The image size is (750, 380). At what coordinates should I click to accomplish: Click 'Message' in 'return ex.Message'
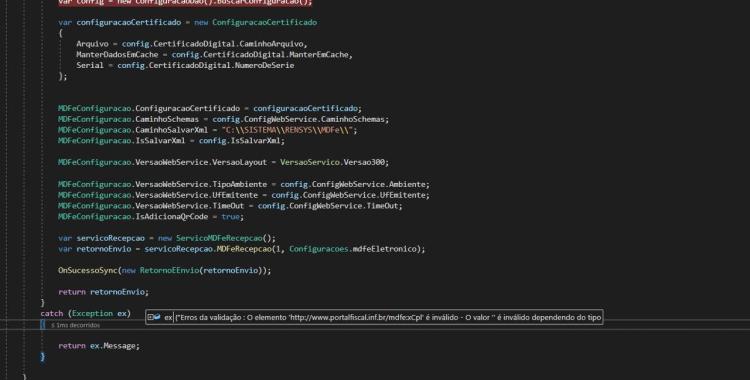120,346
